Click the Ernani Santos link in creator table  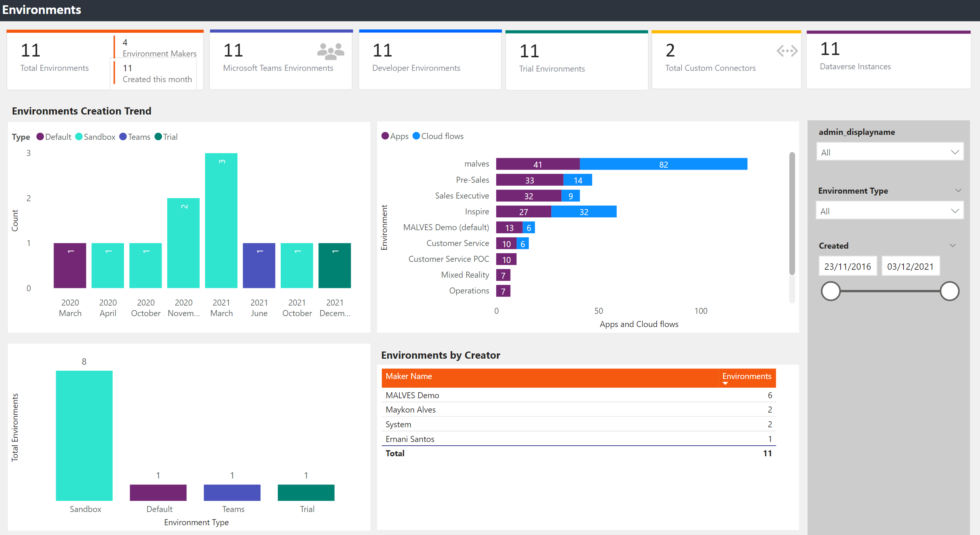point(410,439)
